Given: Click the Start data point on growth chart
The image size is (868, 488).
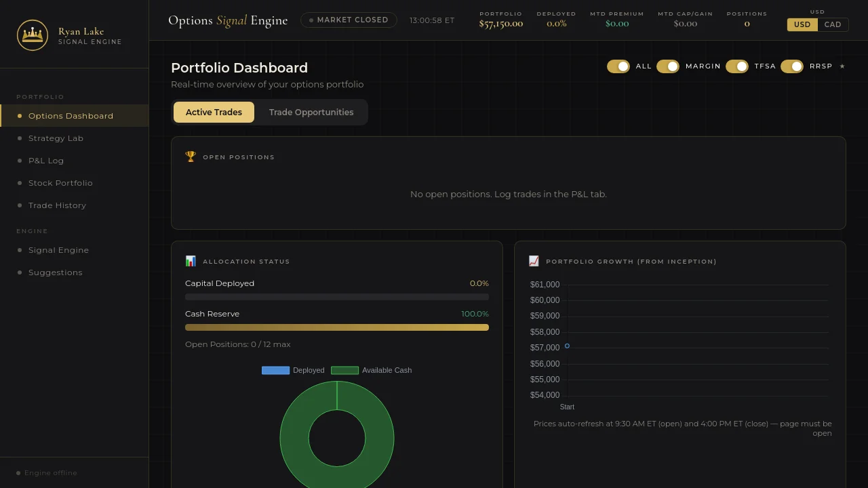Looking at the screenshot, I should point(567,346).
